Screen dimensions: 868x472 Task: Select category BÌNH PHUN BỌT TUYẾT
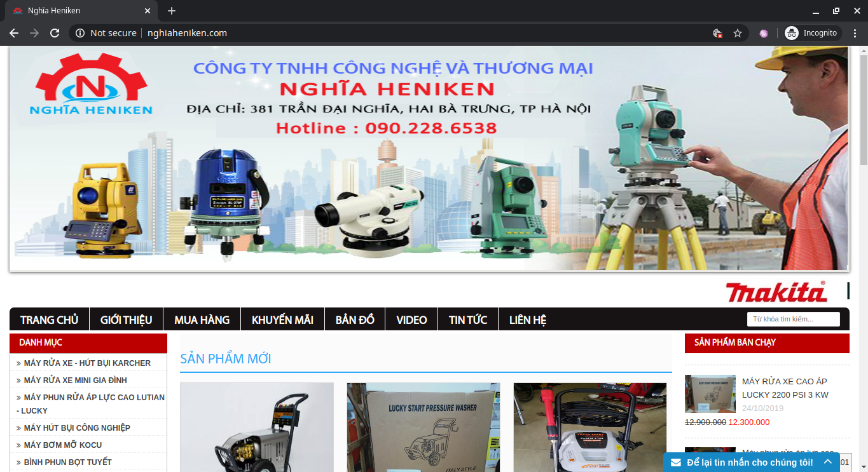pyautogui.click(x=68, y=462)
